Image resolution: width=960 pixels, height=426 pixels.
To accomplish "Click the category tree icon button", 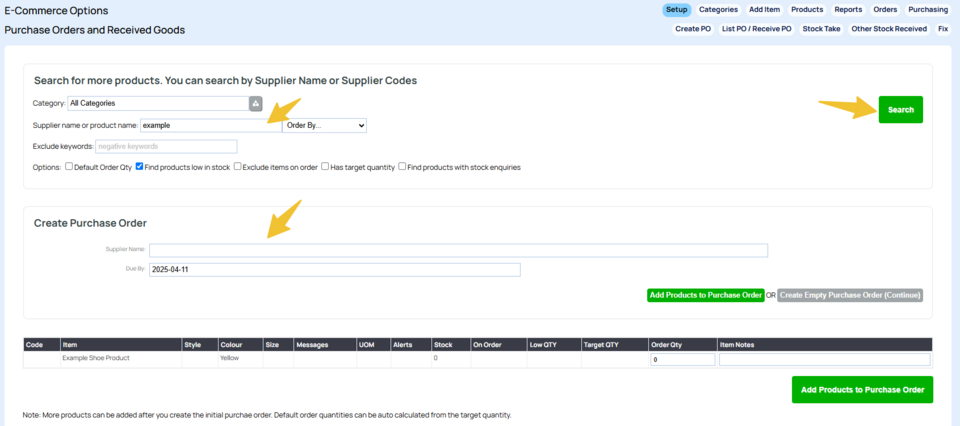I will 255,103.
